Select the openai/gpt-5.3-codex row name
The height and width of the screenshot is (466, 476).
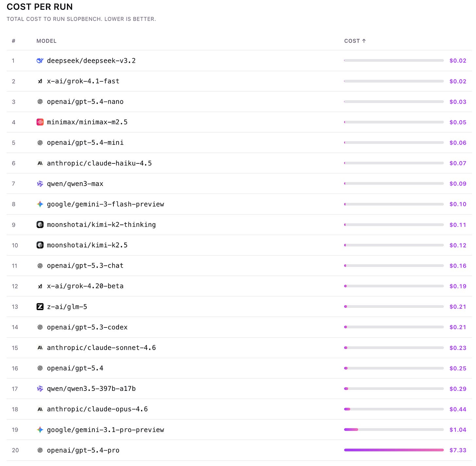tap(87, 327)
